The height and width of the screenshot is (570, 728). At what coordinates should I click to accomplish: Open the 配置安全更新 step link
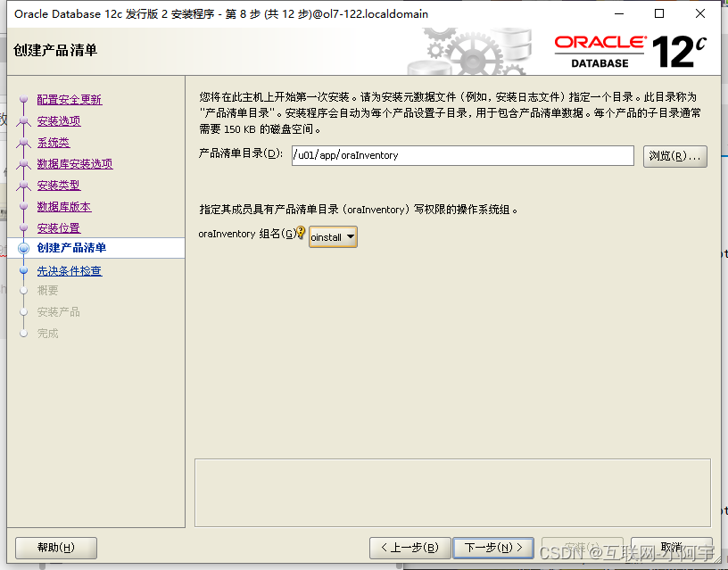(70, 99)
